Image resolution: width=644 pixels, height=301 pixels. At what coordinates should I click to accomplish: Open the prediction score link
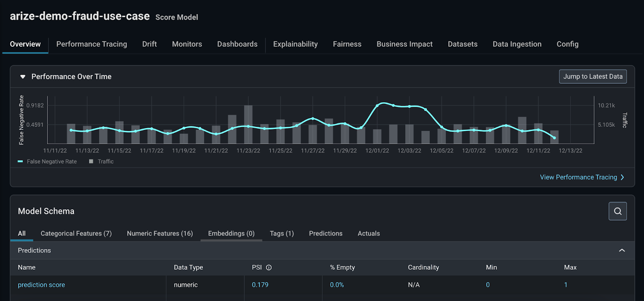pyautogui.click(x=41, y=285)
